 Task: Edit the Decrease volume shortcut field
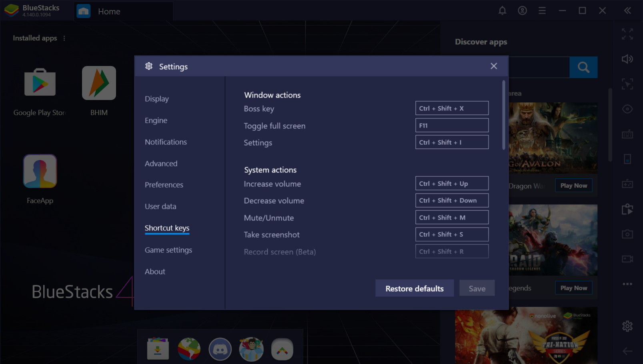point(452,200)
